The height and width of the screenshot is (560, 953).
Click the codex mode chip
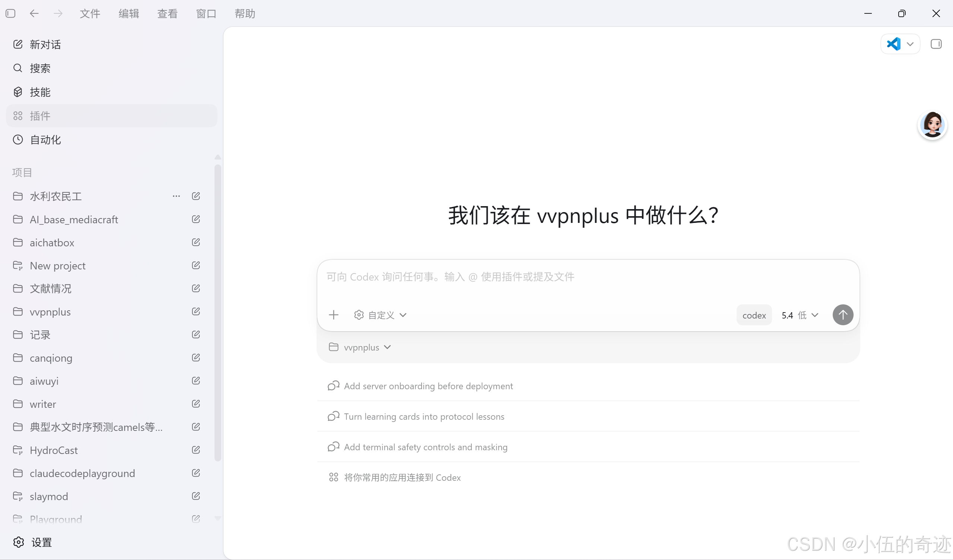[754, 315]
